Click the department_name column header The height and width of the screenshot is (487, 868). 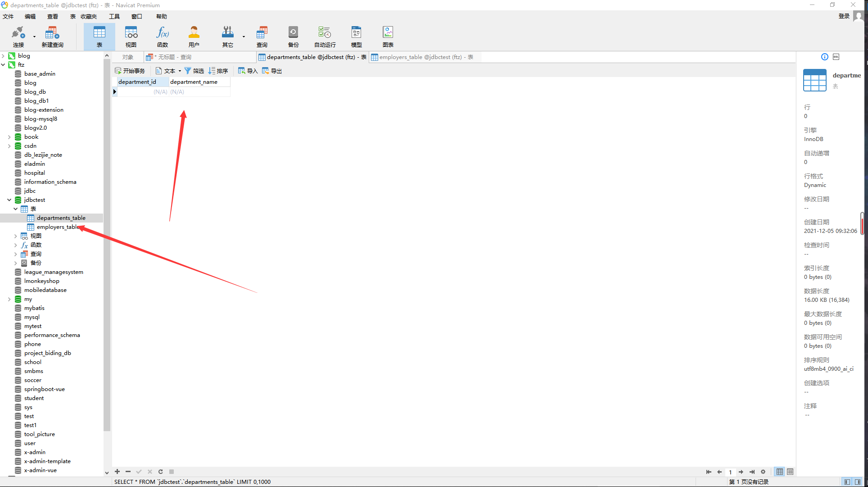pyautogui.click(x=199, y=82)
